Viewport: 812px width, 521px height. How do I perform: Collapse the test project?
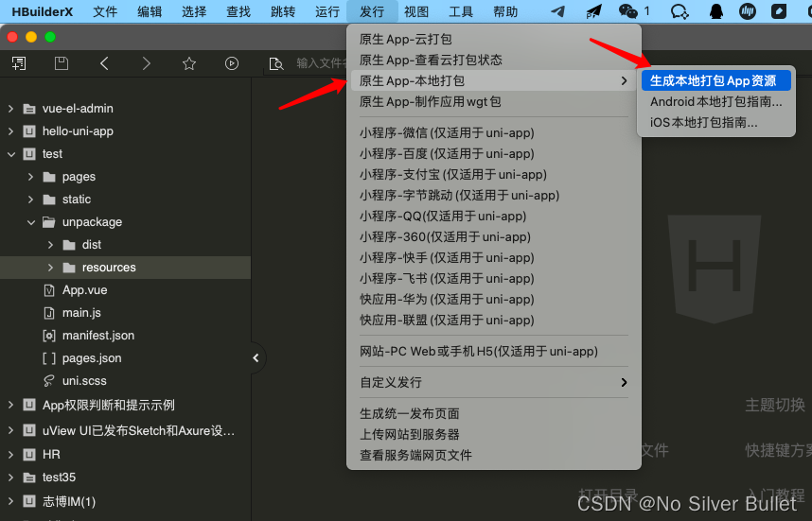(10, 154)
